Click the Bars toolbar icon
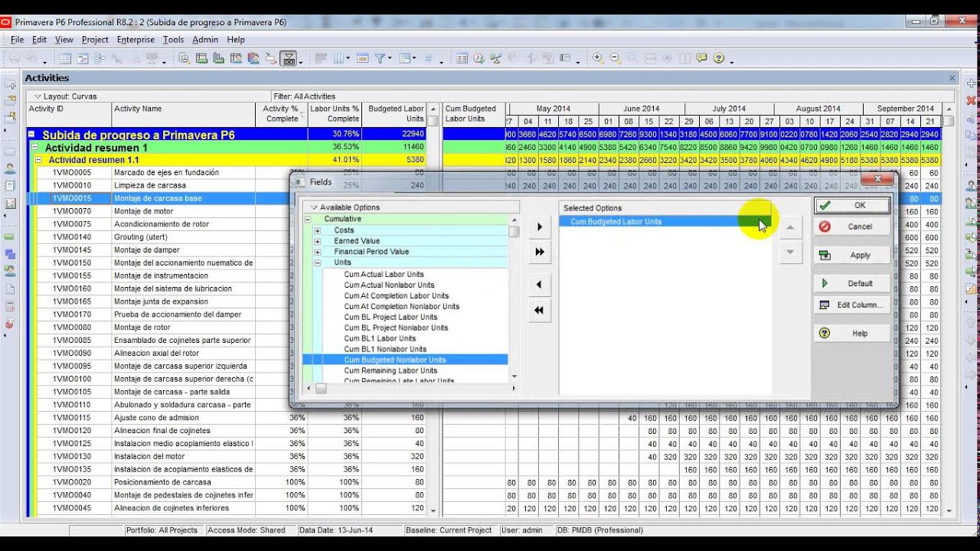The image size is (980, 551). (x=321, y=59)
